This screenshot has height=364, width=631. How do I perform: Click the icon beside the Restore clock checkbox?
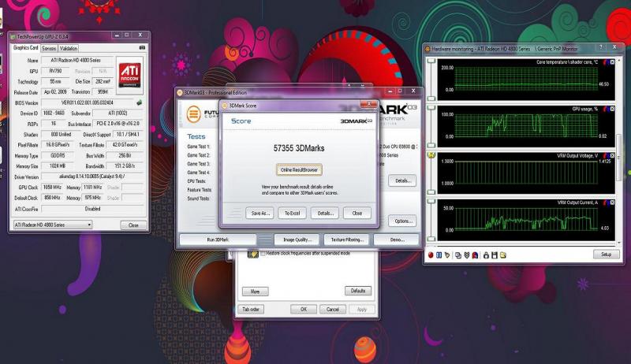252,254
